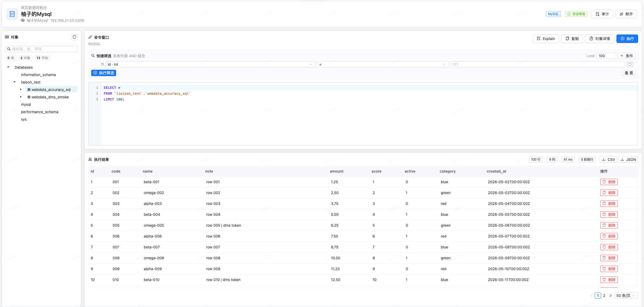
Task: Delete row named beta-010
Action: click(x=609, y=280)
